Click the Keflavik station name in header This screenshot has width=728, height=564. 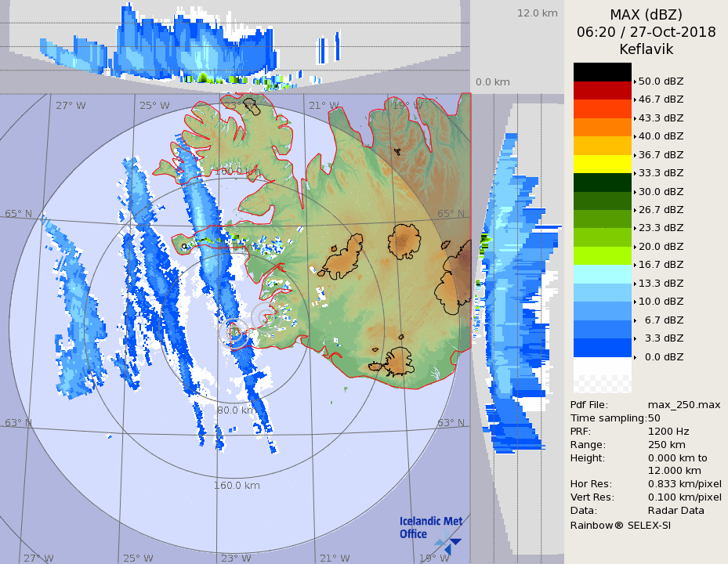pos(646,49)
